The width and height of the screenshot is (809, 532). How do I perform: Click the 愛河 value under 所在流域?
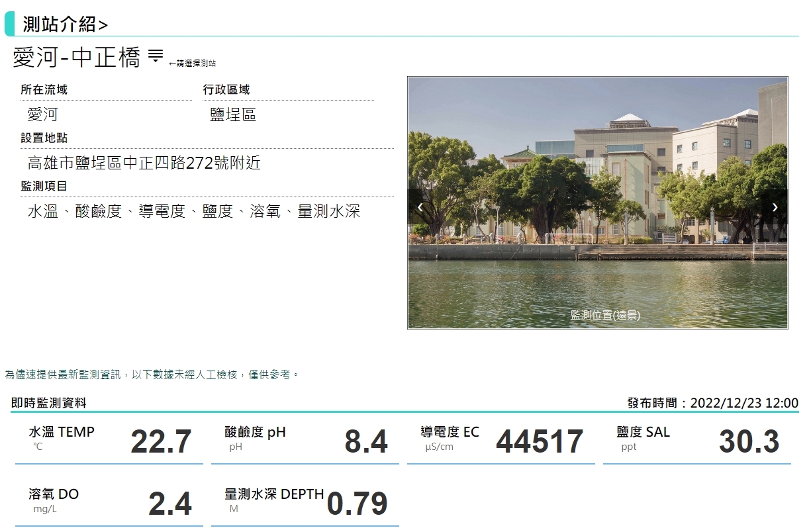[x=42, y=114]
